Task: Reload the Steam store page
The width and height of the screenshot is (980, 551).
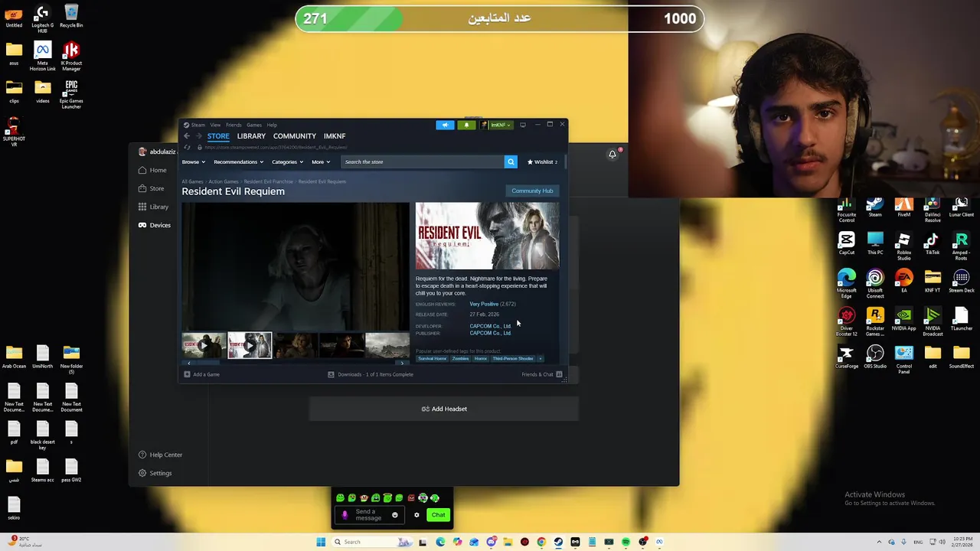Action: point(187,147)
